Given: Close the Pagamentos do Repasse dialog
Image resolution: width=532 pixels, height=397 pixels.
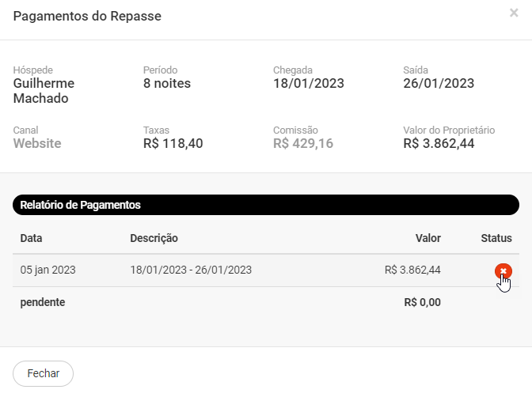Looking at the screenshot, I should (x=514, y=13).
